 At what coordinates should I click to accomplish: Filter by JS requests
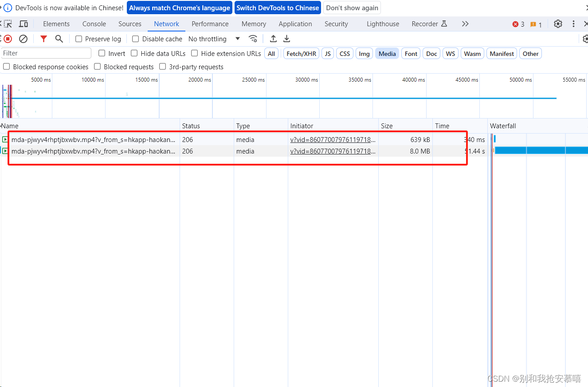coord(328,54)
